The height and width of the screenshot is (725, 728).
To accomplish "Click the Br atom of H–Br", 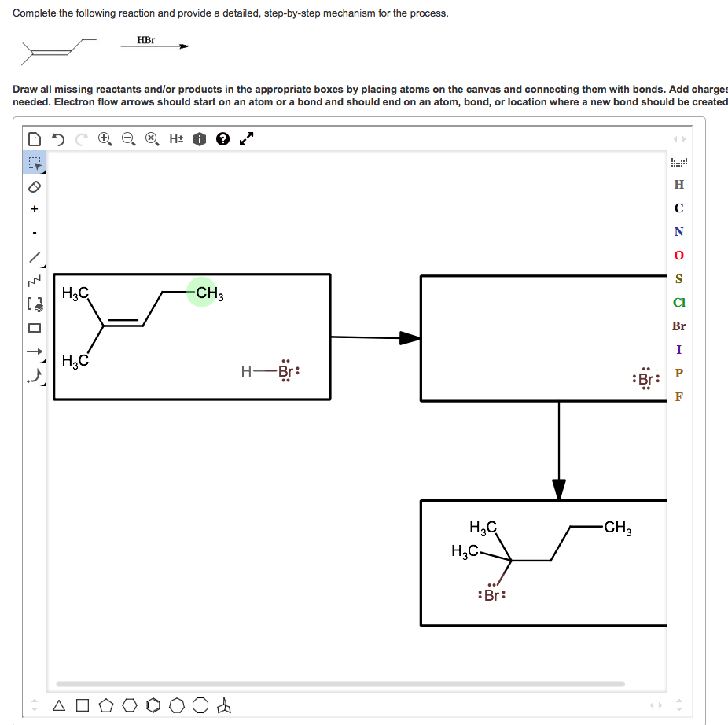I will click(x=285, y=371).
